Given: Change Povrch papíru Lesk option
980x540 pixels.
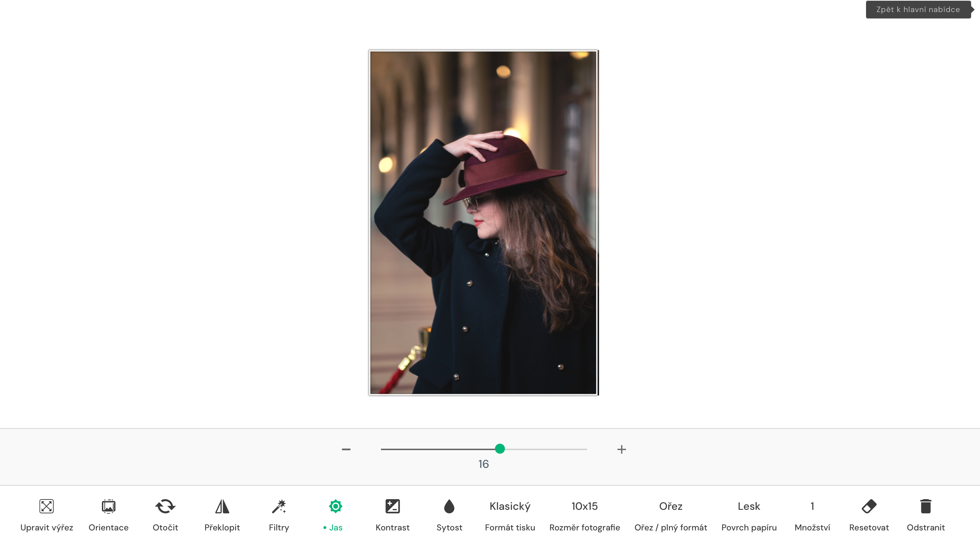Looking at the screenshot, I should [x=749, y=515].
